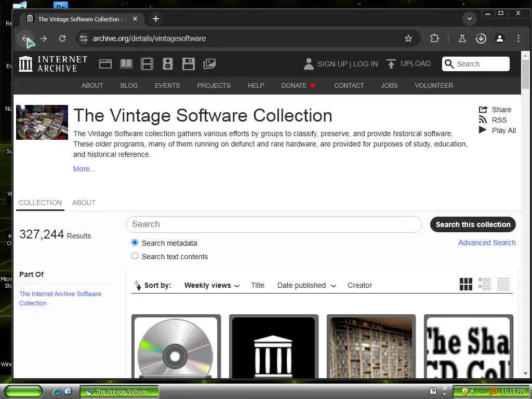This screenshot has height=399, width=532.
Task: Open the Images media icon
Action: coord(209,64)
